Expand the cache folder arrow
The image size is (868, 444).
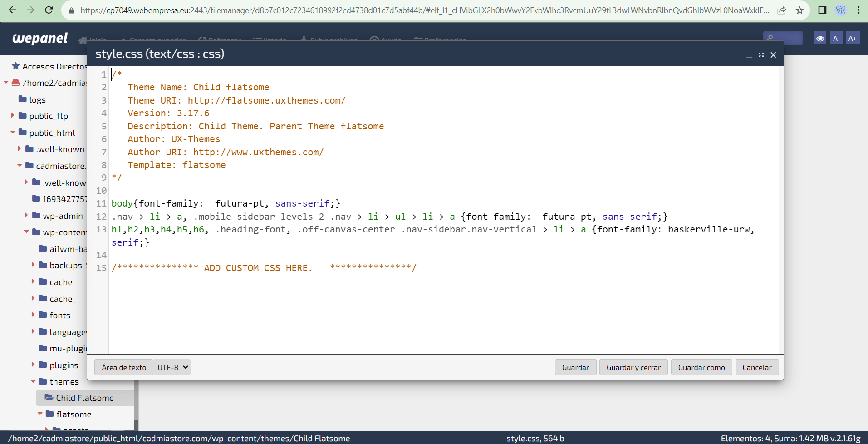point(33,282)
